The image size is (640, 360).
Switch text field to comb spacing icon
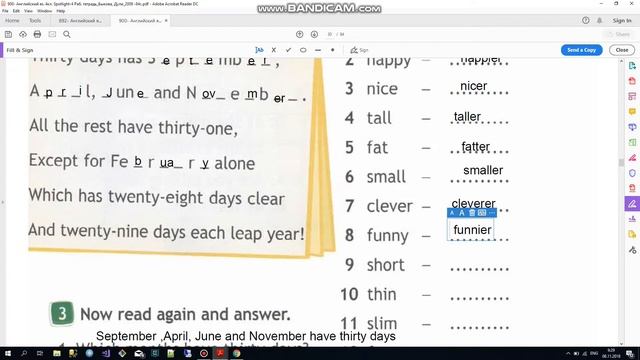click(x=482, y=213)
